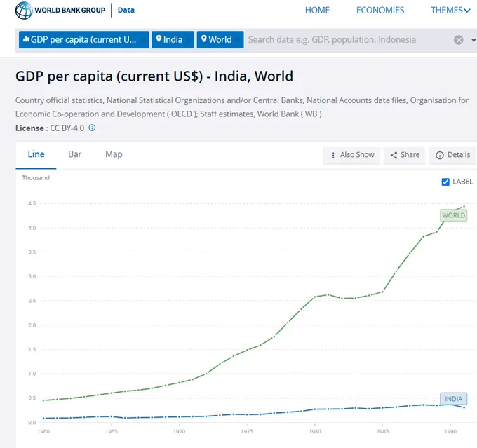Open the ECONOMIES page
477x448 pixels.
coord(380,11)
